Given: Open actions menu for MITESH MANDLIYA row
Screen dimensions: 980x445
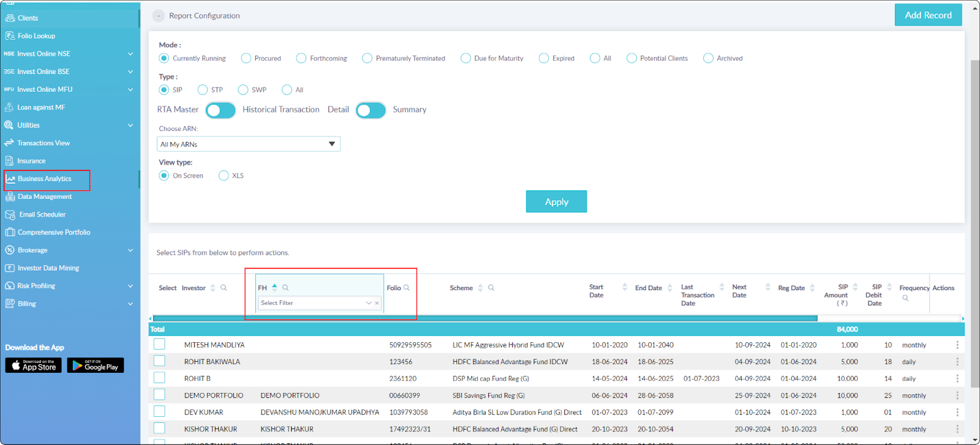Looking at the screenshot, I should point(957,345).
